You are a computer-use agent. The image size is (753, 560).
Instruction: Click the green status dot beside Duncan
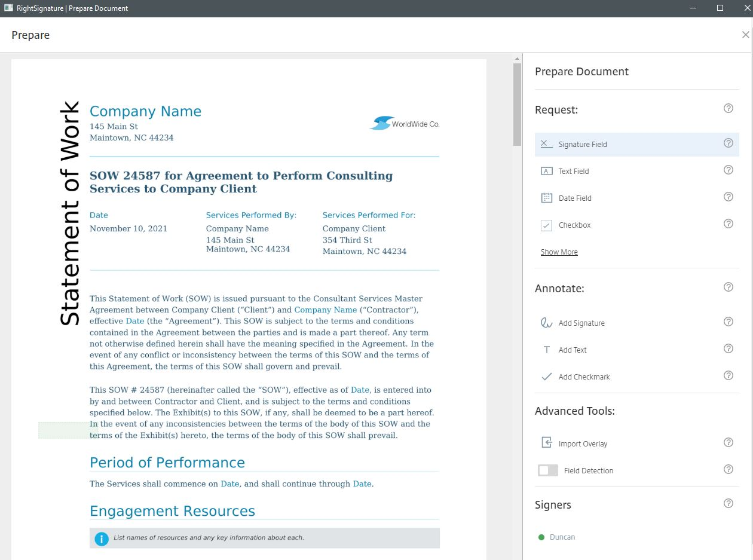[542, 537]
